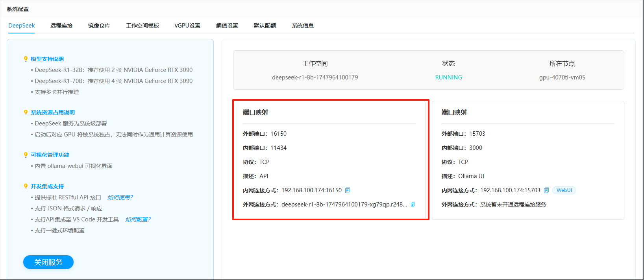Click the API description value
The image size is (644, 280).
pos(264,176)
